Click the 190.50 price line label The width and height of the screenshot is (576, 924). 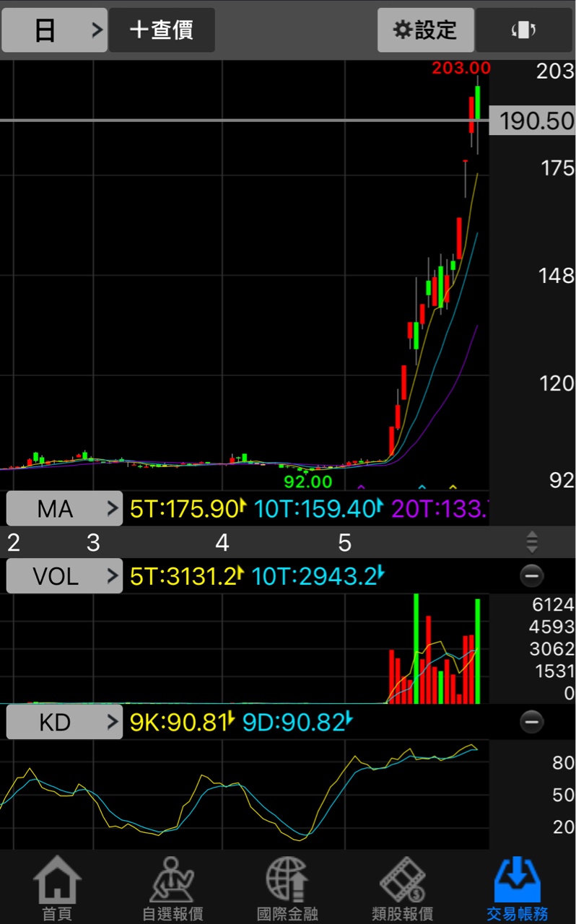(533, 121)
